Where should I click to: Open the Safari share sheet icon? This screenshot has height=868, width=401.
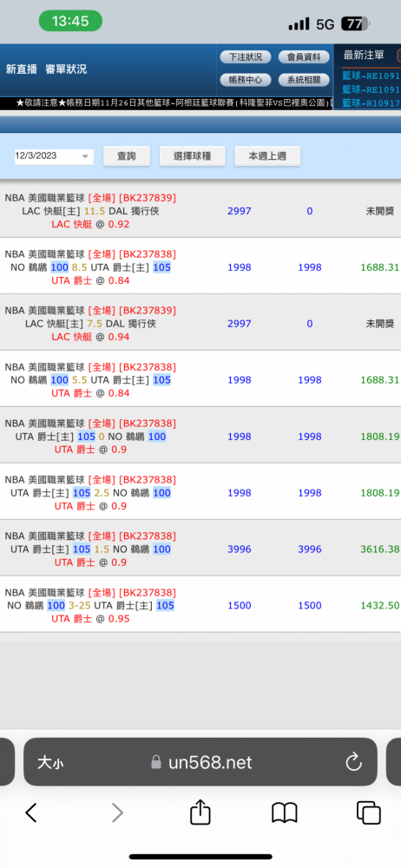tap(200, 812)
